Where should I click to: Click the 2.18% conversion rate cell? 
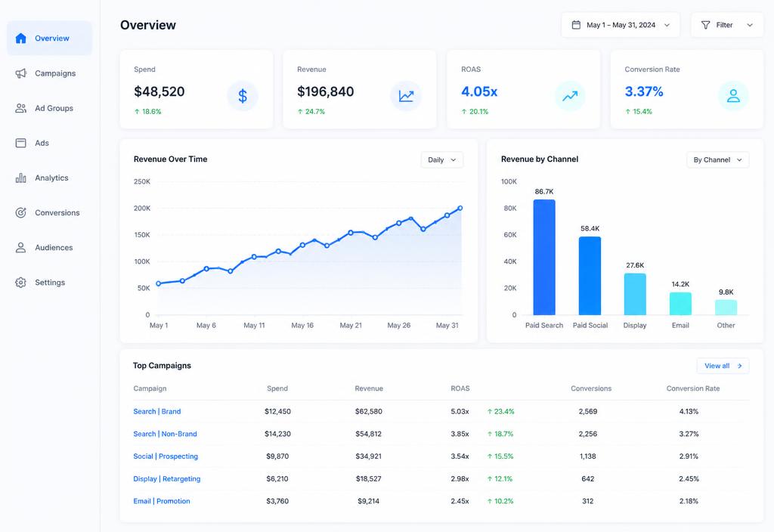pos(689,501)
